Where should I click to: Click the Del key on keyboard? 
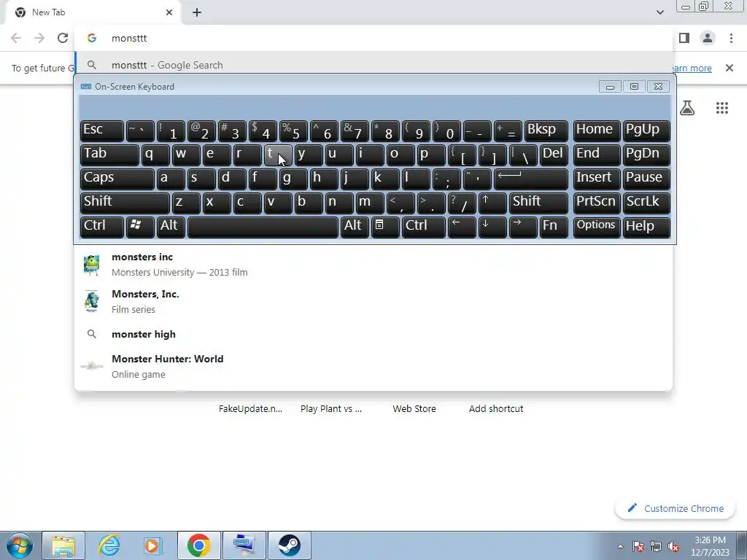click(x=554, y=155)
